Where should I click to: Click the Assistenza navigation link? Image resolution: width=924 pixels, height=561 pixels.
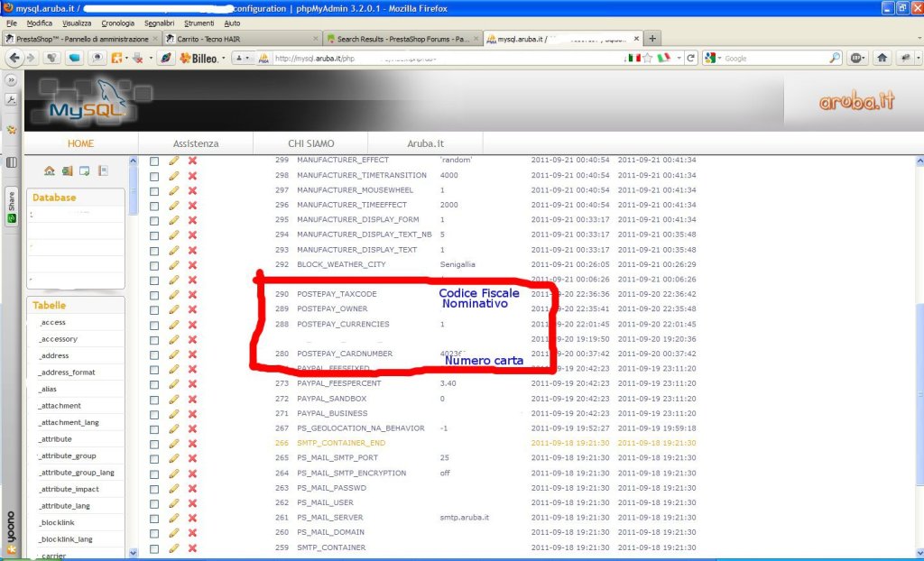click(x=196, y=143)
